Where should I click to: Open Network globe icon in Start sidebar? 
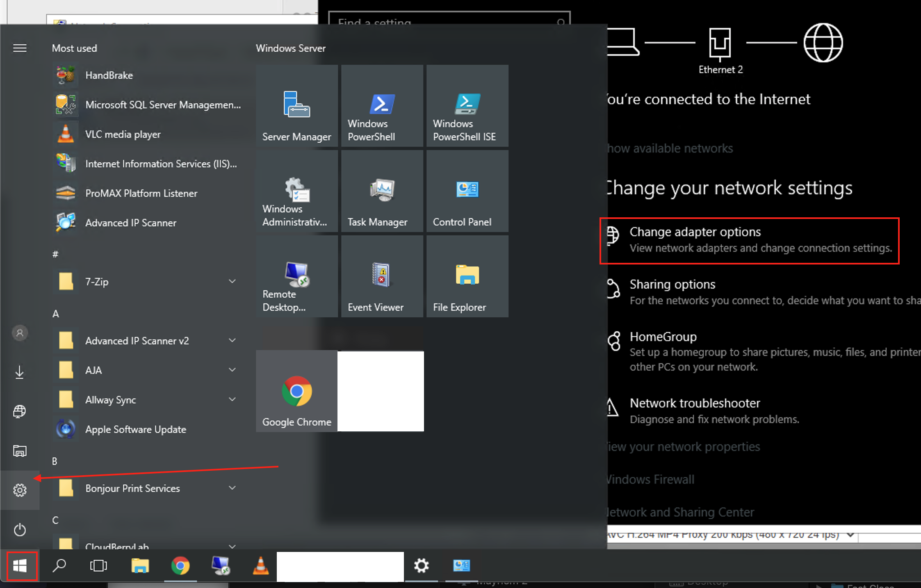pos(20,411)
